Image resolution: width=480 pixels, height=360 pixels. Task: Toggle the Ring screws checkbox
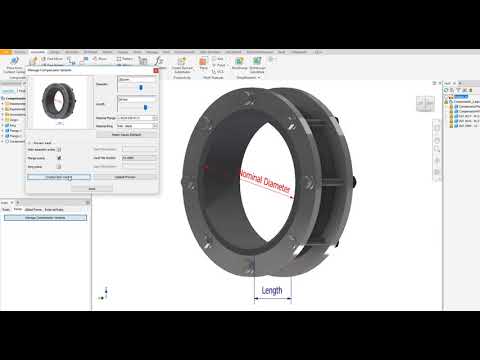click(x=59, y=166)
